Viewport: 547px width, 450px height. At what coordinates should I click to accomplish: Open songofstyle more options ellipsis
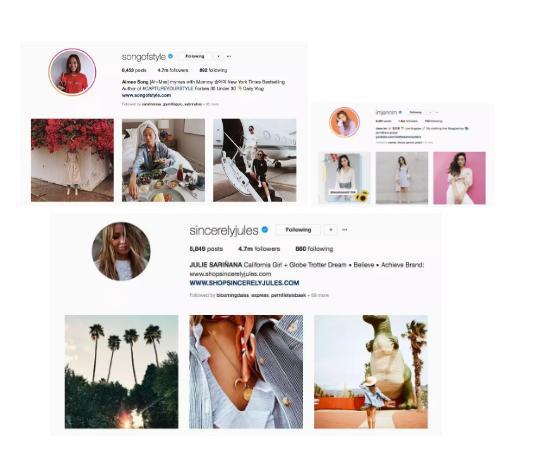(229, 56)
